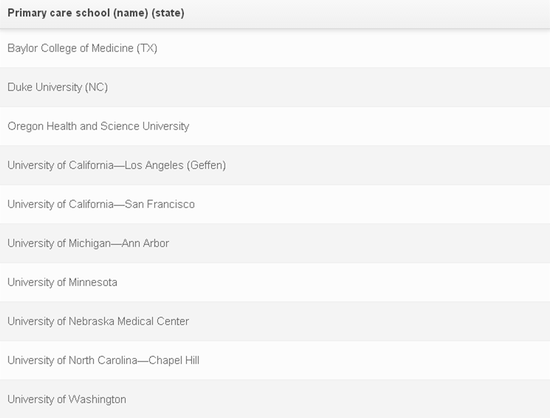Click 'Medical Center' text in Nebraska row
This screenshot has height=418, width=550.
coord(153,321)
